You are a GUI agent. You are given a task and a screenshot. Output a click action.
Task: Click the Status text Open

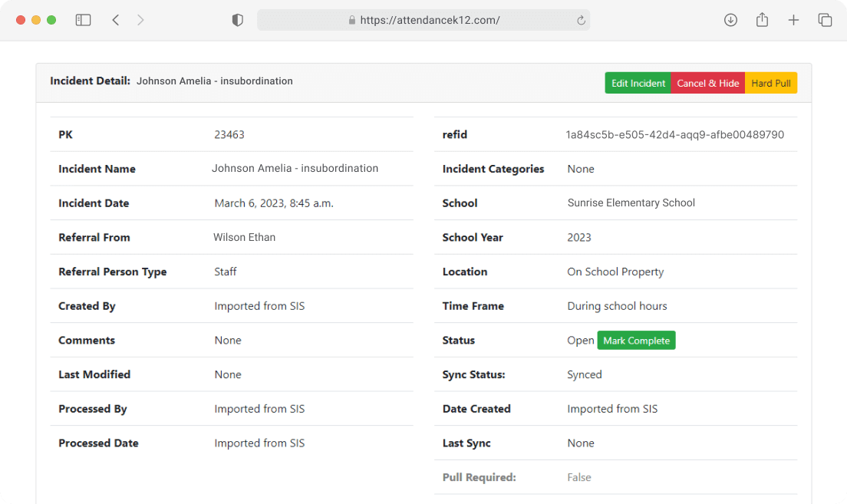(581, 341)
